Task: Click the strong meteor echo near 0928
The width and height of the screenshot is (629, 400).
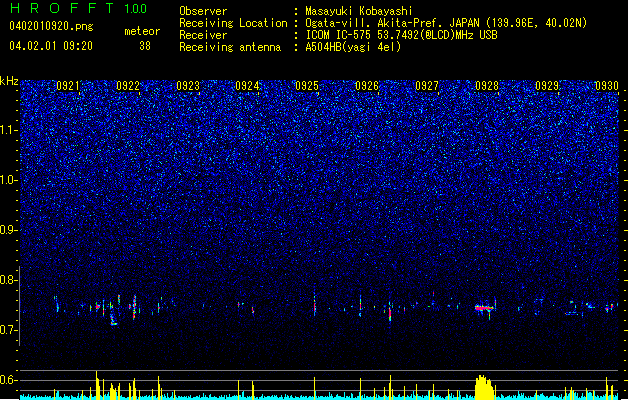Action: pyautogui.click(x=485, y=308)
